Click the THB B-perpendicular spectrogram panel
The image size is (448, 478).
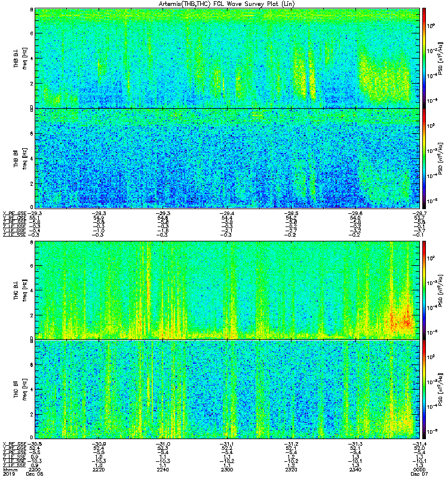228,58
